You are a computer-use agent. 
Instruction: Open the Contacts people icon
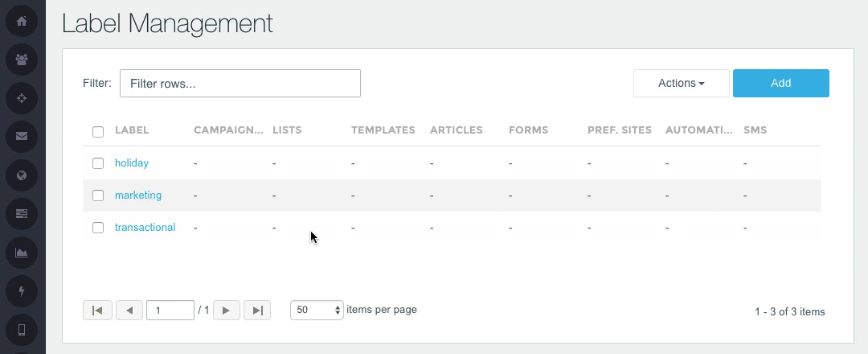[x=22, y=59]
